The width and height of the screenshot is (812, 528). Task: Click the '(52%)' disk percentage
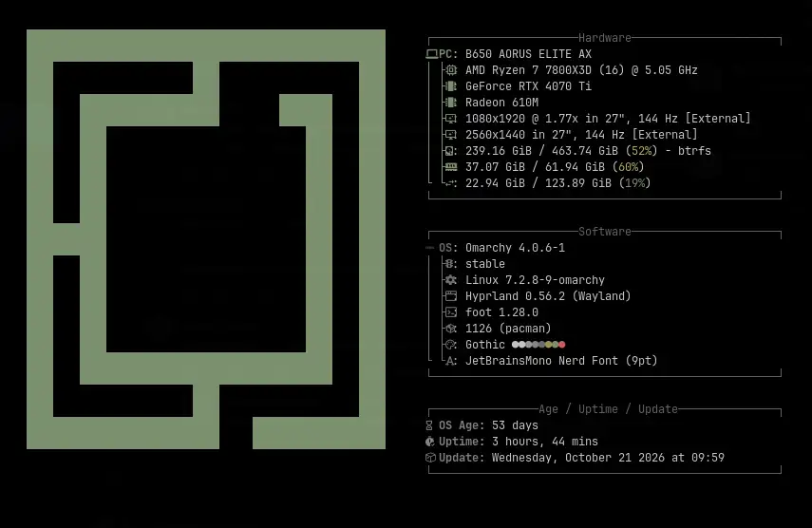tap(642, 151)
